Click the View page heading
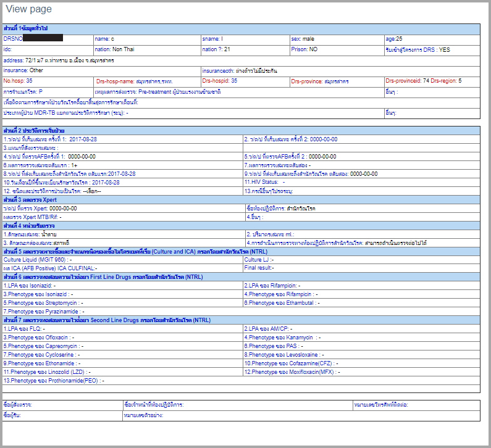 [29, 10]
